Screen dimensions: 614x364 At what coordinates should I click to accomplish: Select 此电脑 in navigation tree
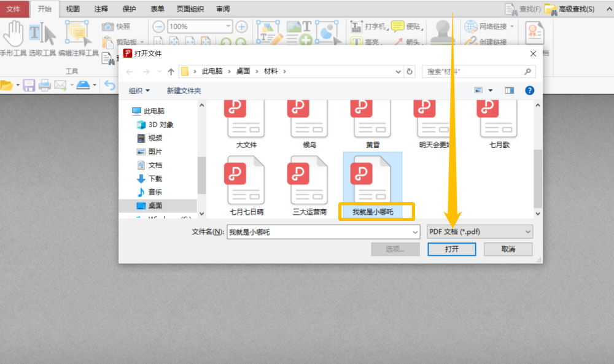[x=148, y=111]
